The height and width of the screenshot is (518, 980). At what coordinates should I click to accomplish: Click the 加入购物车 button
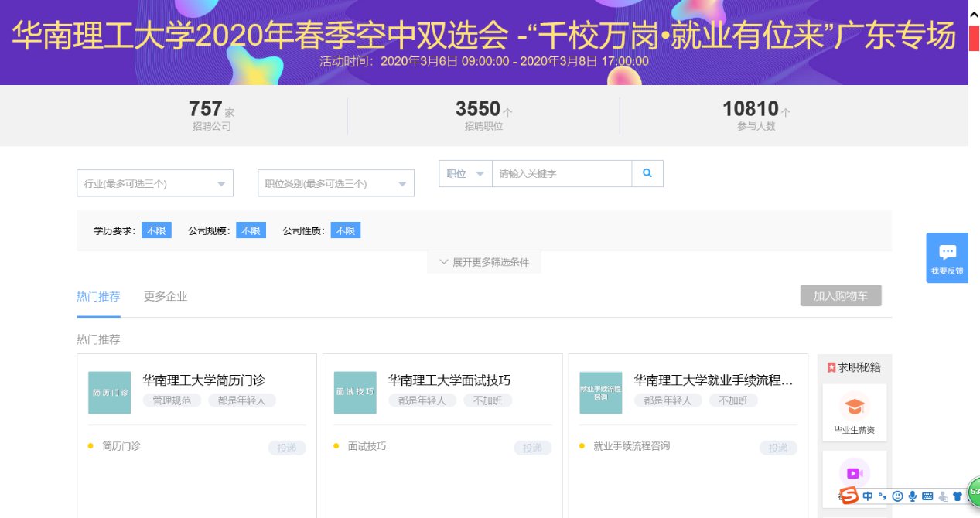coord(841,296)
